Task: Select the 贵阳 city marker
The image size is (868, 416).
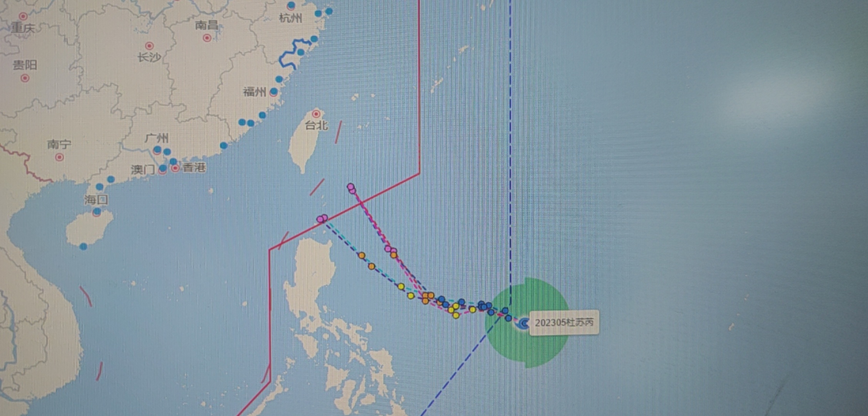Action: click(25, 78)
